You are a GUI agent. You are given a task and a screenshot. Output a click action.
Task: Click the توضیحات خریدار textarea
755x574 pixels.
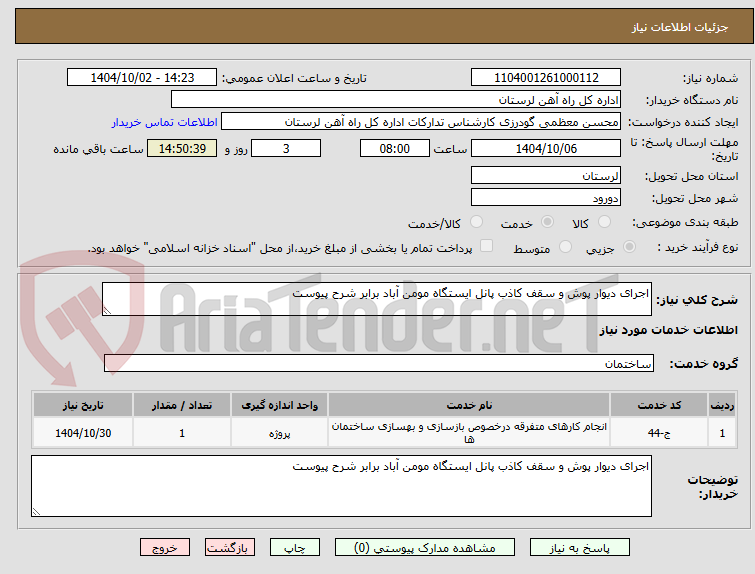click(x=341, y=486)
